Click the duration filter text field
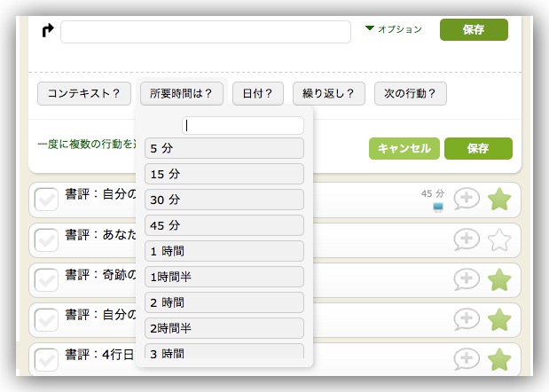The height and width of the screenshot is (392, 549). (x=243, y=126)
